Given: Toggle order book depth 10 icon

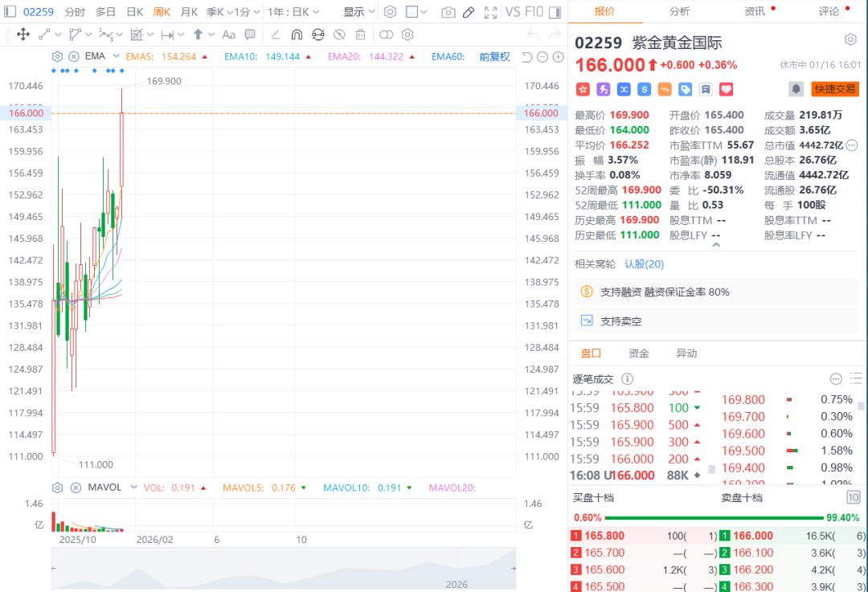Looking at the screenshot, I should (x=853, y=497).
